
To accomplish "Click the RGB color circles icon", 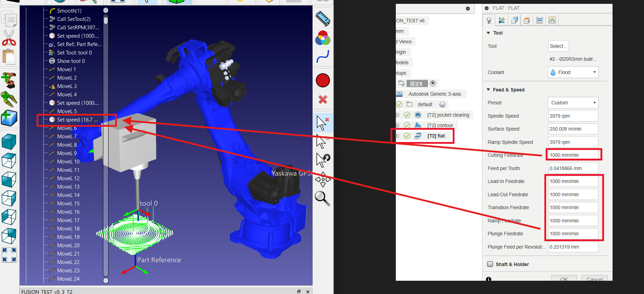I will tap(323, 38).
